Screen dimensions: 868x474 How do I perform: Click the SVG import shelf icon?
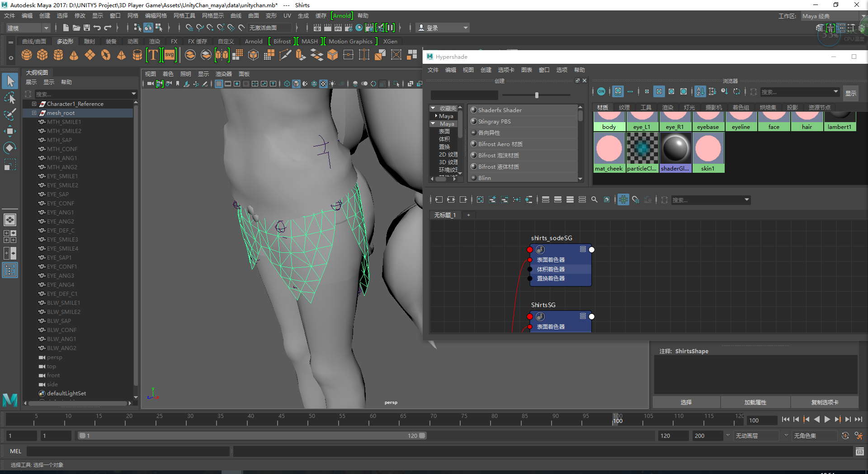click(170, 55)
